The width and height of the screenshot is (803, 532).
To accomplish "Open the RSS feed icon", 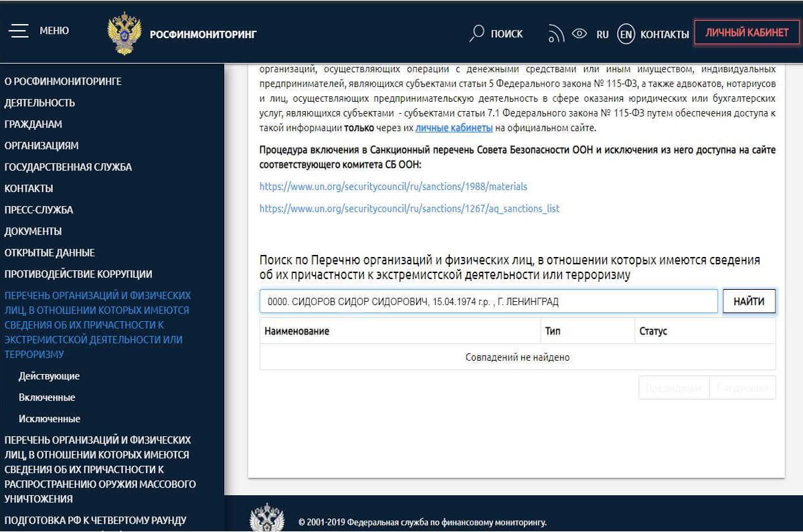I will click(x=555, y=33).
